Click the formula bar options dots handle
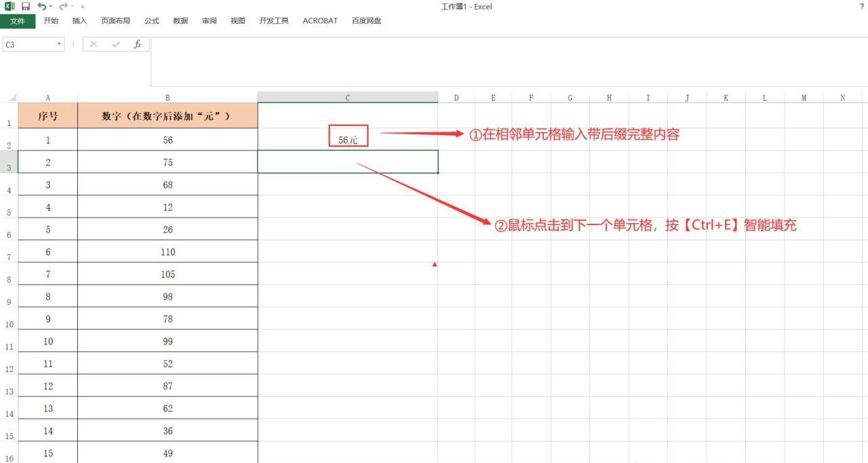Image resolution: width=868 pixels, height=463 pixels. 73,44
